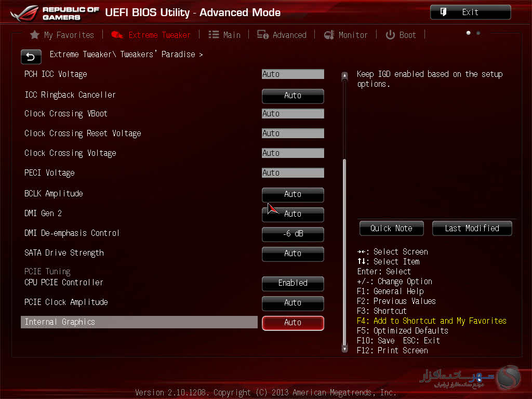Click the vertical scrollbar thumb
This screenshot has height=399, width=532.
344,249
